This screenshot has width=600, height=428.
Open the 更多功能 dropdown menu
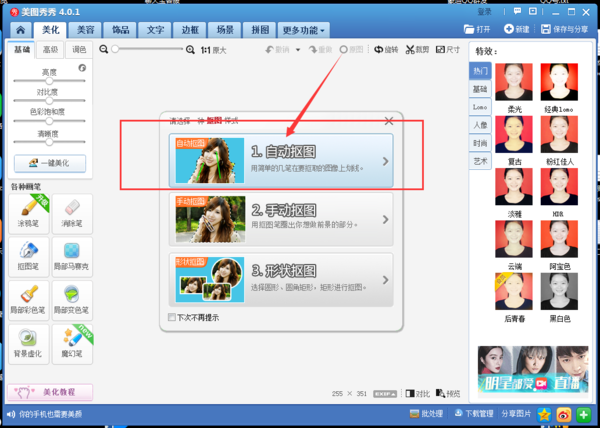303,30
